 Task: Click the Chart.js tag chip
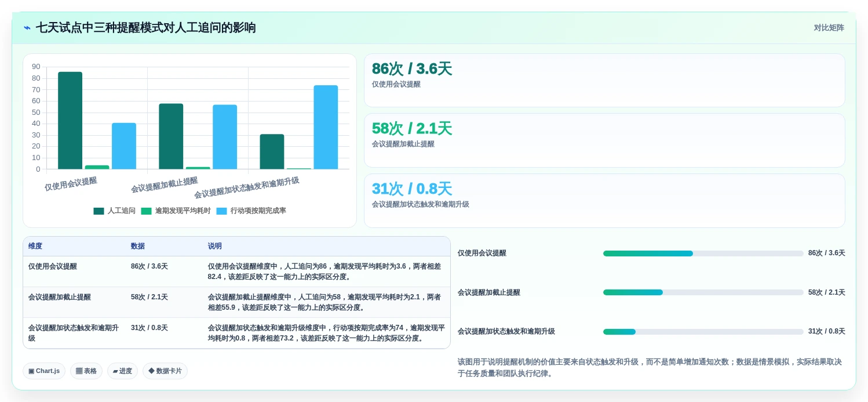pos(44,371)
